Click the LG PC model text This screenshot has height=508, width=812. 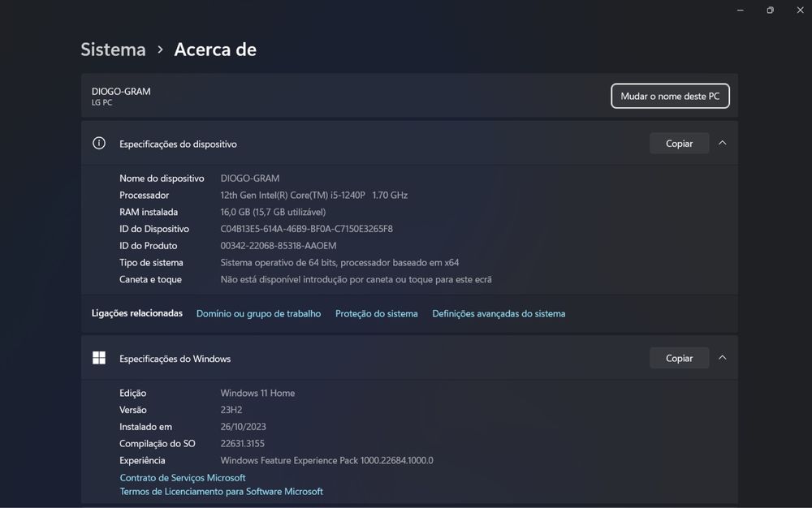pos(102,102)
